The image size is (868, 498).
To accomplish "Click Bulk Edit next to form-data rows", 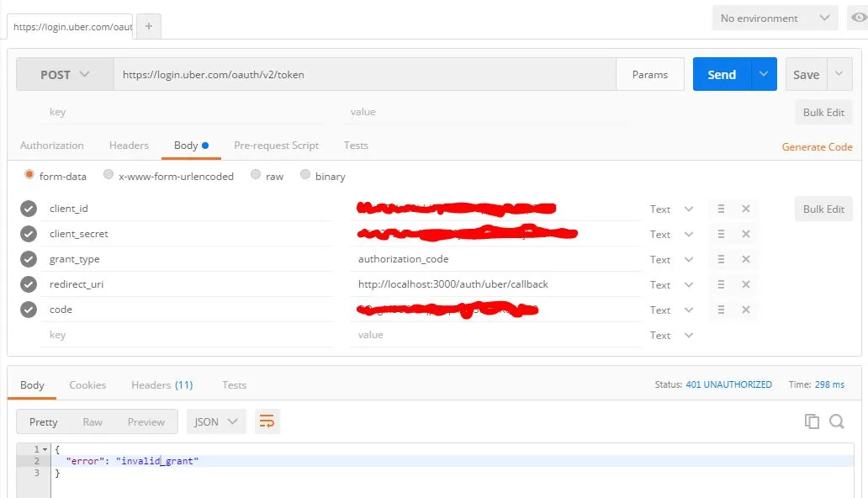I will pos(823,209).
